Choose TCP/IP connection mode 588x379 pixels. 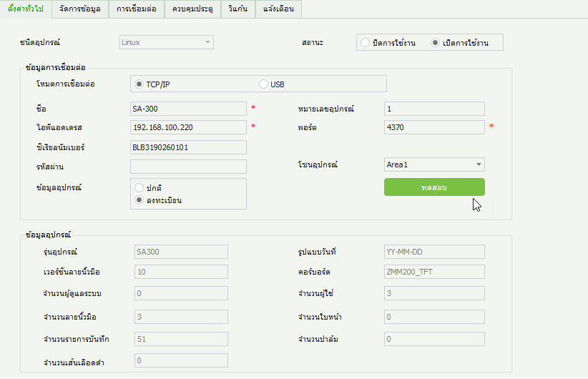tap(139, 84)
